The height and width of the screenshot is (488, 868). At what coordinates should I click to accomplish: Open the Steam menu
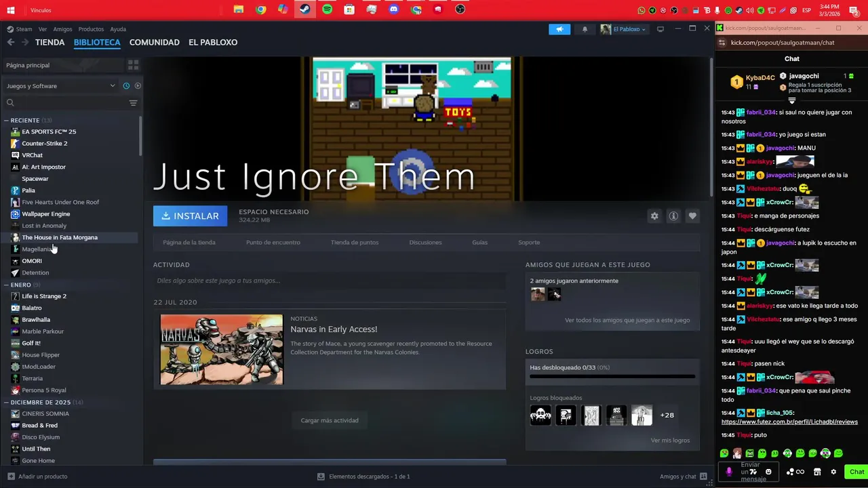(24, 29)
